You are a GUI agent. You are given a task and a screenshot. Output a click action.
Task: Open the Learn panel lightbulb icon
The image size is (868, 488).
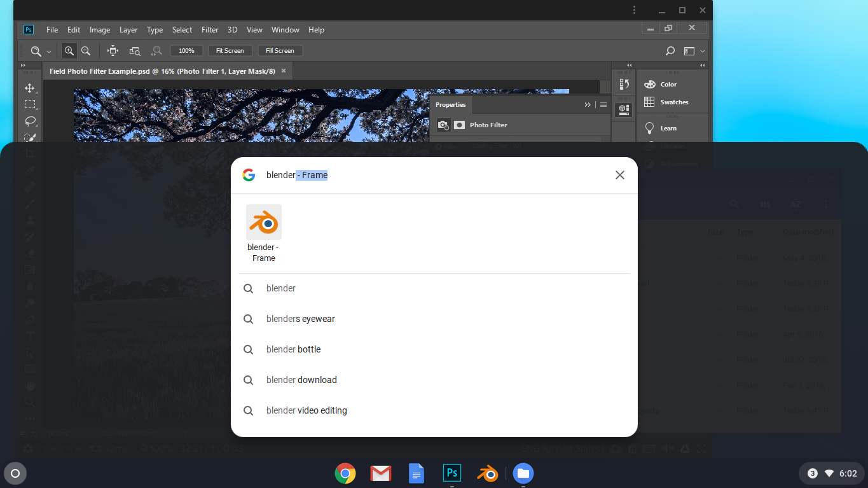(649, 128)
